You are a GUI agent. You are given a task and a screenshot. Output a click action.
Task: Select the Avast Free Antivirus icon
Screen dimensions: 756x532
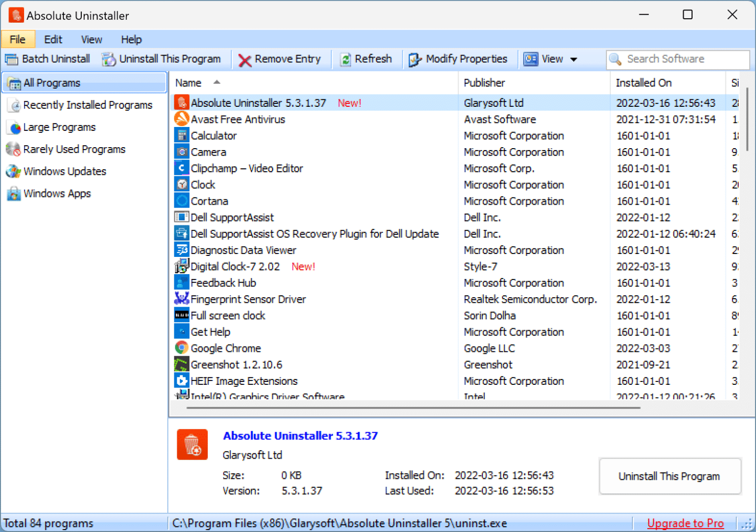pyautogui.click(x=182, y=119)
